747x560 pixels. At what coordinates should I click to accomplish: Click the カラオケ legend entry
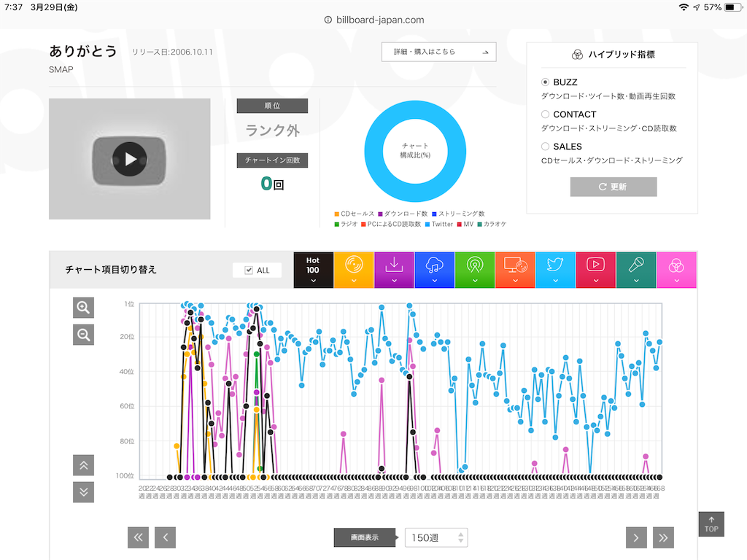click(492, 225)
